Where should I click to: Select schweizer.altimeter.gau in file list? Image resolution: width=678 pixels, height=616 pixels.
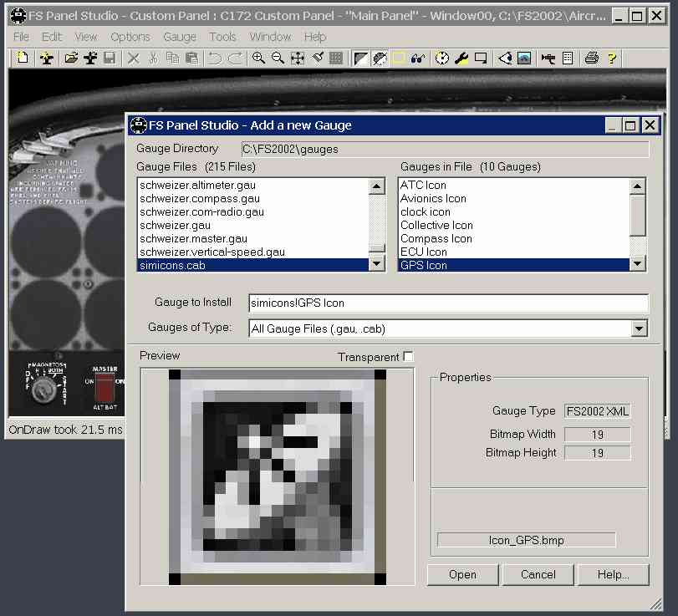[x=253, y=185]
